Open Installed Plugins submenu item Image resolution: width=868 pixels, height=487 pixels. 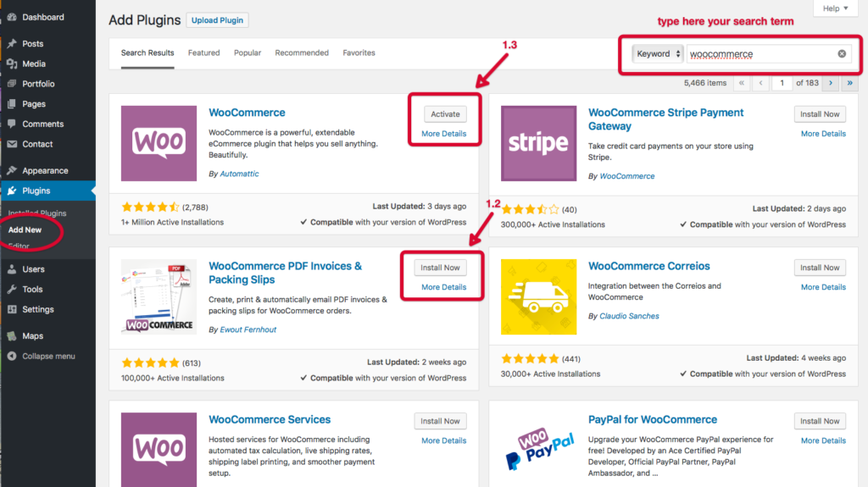coord(37,213)
